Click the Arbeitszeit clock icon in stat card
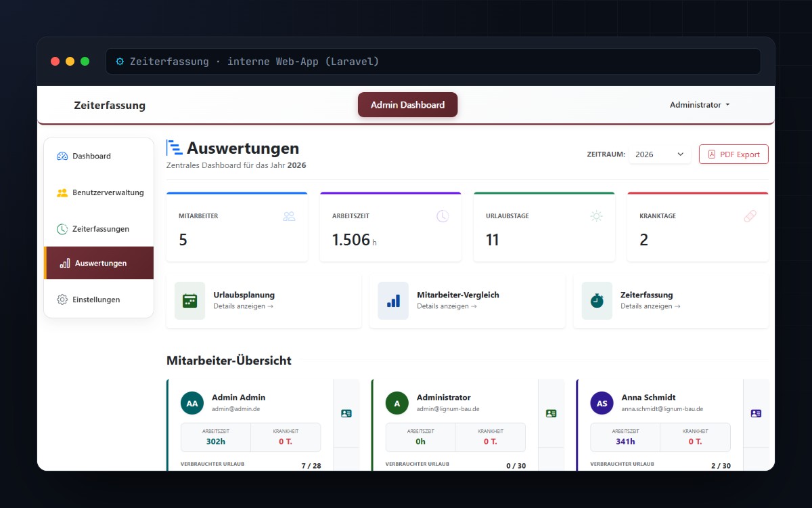The image size is (812, 508). (x=443, y=216)
